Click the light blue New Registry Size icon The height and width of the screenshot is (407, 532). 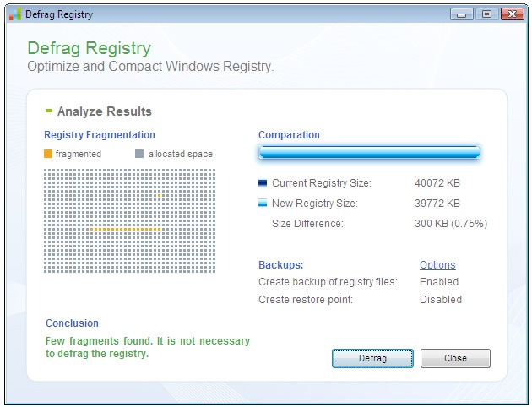[x=263, y=203]
